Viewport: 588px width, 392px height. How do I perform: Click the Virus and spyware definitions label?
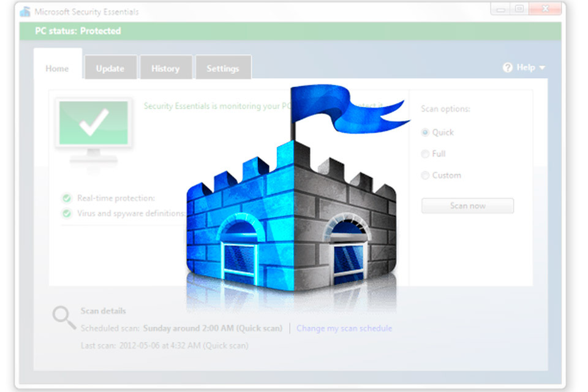point(132,213)
